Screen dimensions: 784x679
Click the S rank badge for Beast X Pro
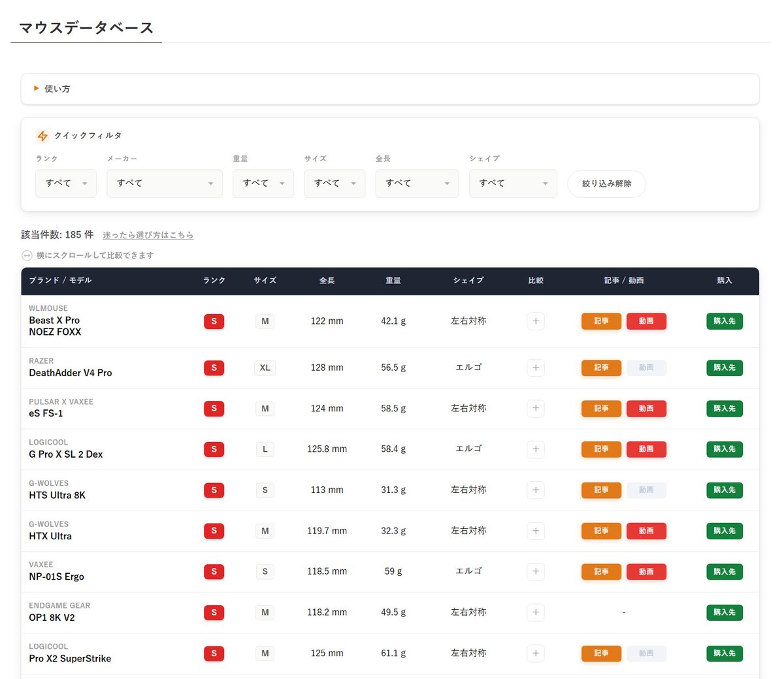[214, 321]
